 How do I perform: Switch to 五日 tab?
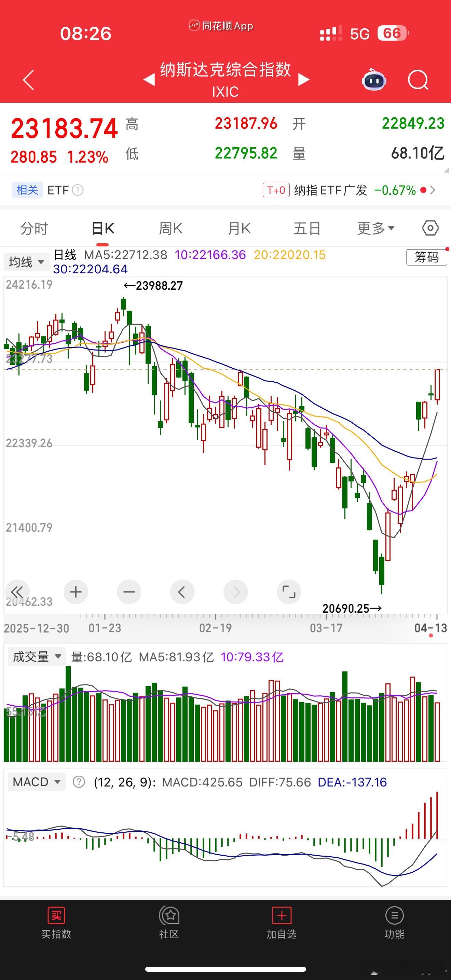coord(307,228)
